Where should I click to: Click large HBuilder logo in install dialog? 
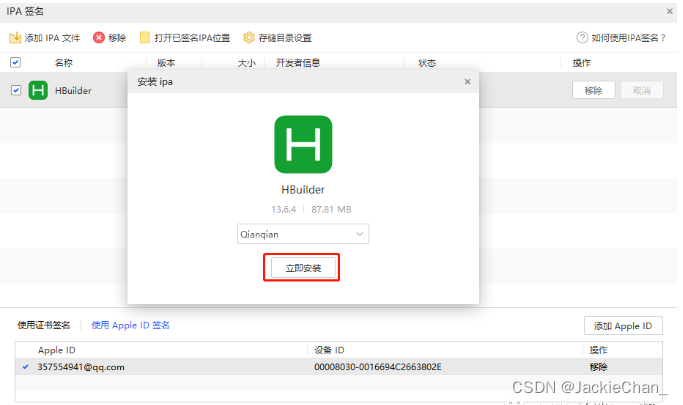[303, 144]
